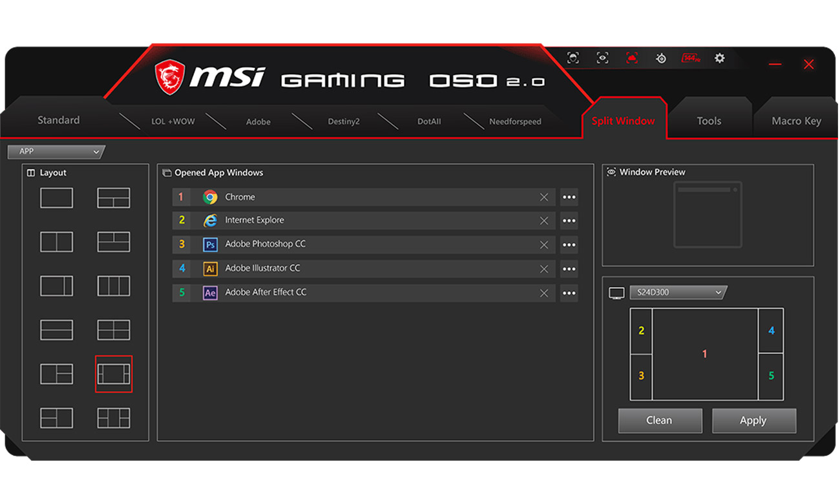
Task: Open more options for Internet Explore row
Action: click(x=569, y=221)
